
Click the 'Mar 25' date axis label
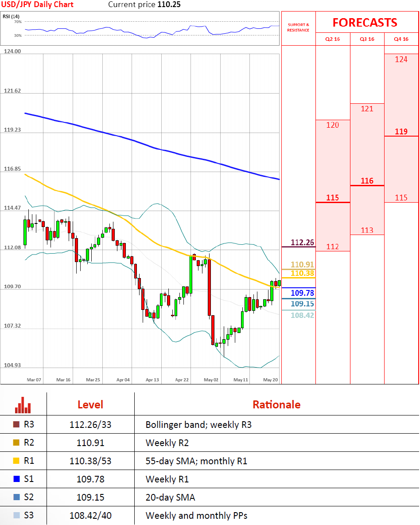tap(93, 380)
